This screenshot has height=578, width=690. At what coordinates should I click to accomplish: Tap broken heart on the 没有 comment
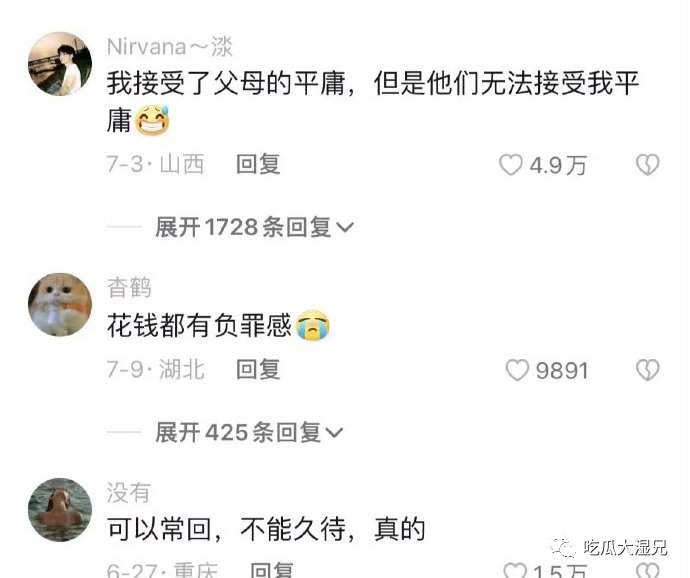[647, 570]
